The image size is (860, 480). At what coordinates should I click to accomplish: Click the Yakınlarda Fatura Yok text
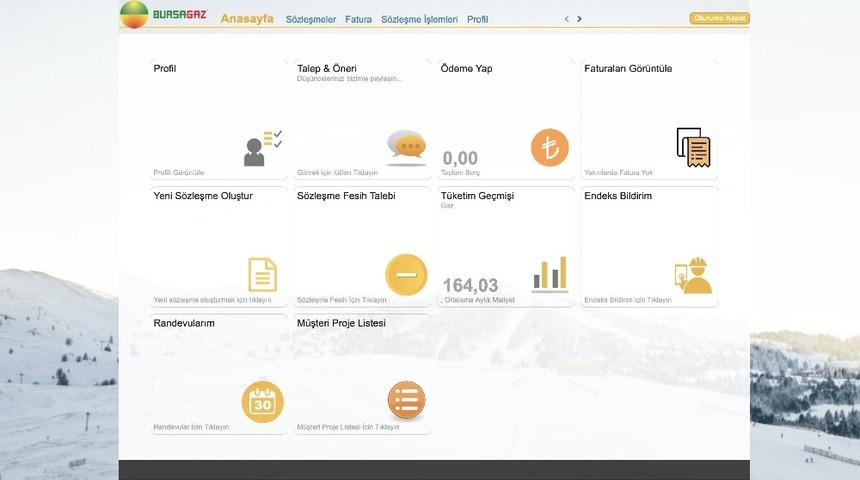click(618, 172)
